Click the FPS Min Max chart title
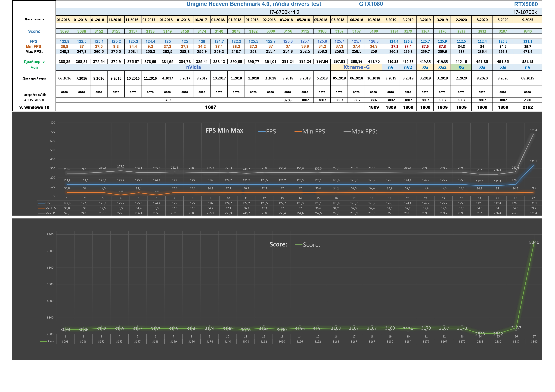 224,131
